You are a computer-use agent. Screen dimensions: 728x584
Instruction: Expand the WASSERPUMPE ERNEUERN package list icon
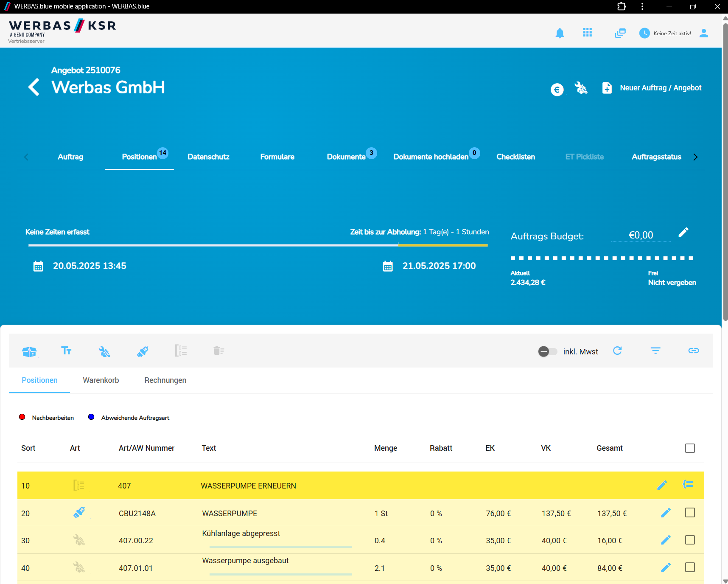tap(688, 484)
